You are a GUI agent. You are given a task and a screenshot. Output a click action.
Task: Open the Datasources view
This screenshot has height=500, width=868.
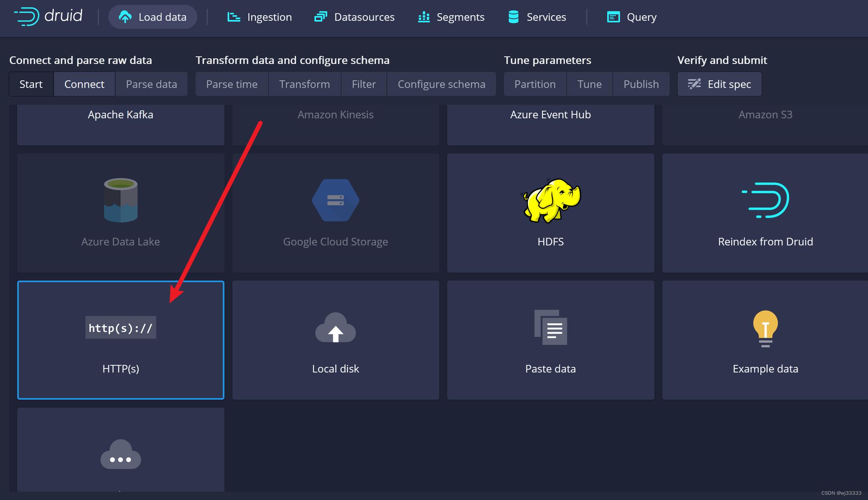coord(354,17)
